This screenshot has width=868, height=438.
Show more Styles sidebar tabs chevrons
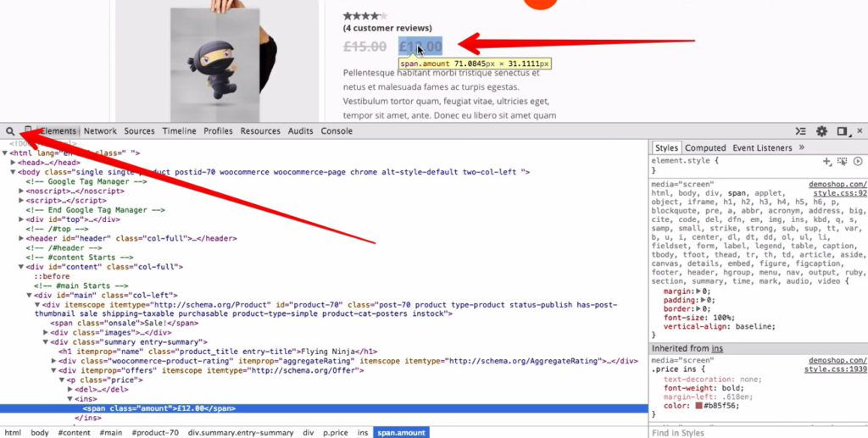(802, 147)
